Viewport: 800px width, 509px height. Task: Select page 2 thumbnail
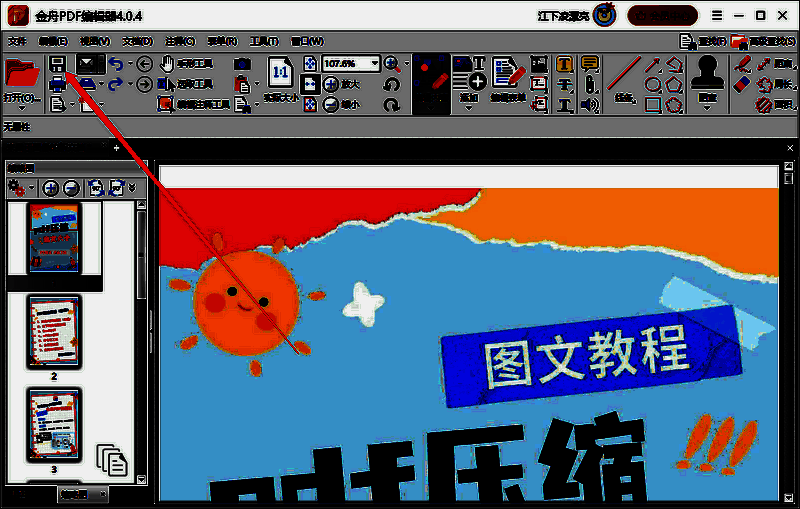click(x=54, y=332)
